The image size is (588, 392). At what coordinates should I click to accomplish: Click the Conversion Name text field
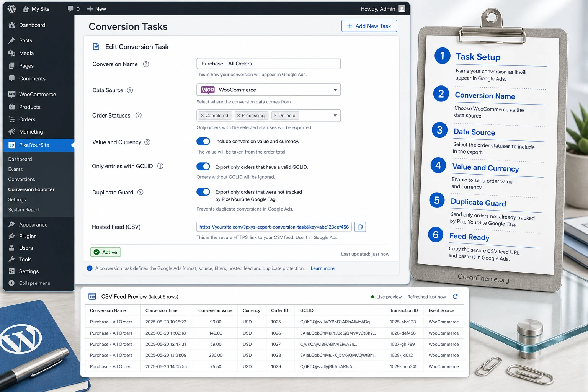click(268, 64)
